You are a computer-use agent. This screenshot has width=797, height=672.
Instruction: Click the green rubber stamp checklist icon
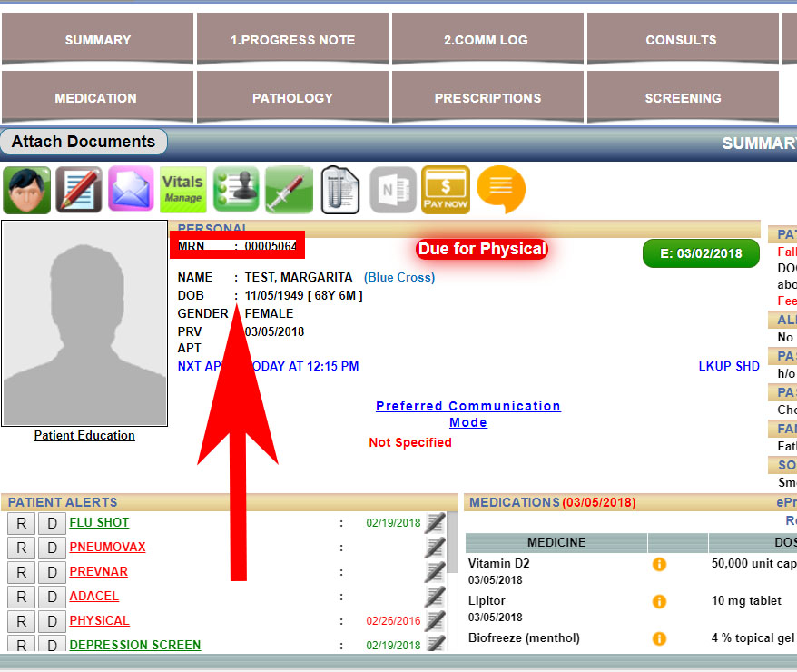(236, 190)
